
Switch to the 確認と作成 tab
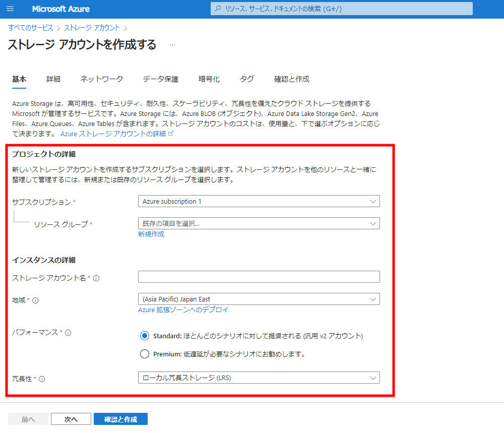[291, 79]
